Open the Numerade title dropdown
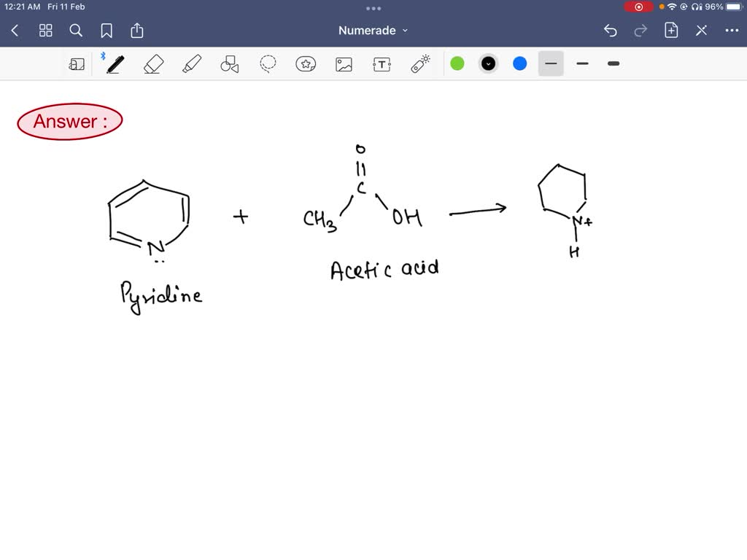Screen dimensions: 747x560 point(373,31)
